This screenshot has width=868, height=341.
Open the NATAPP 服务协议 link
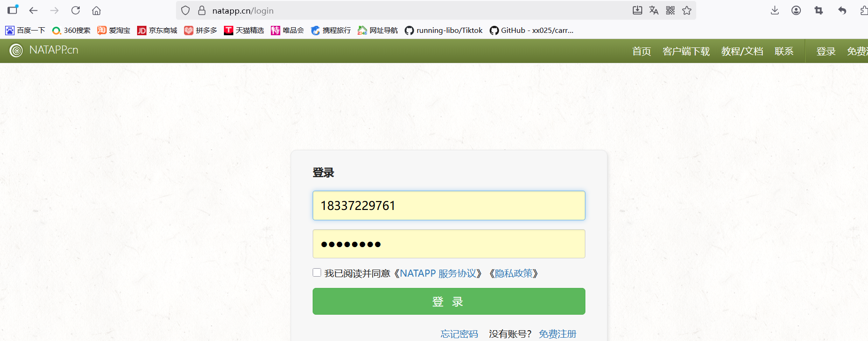pos(438,273)
